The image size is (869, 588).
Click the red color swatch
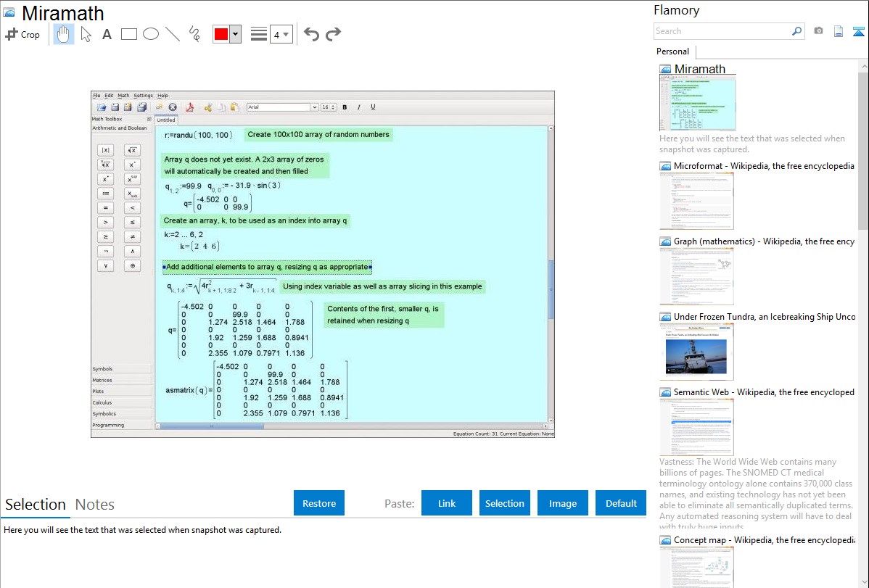[221, 34]
